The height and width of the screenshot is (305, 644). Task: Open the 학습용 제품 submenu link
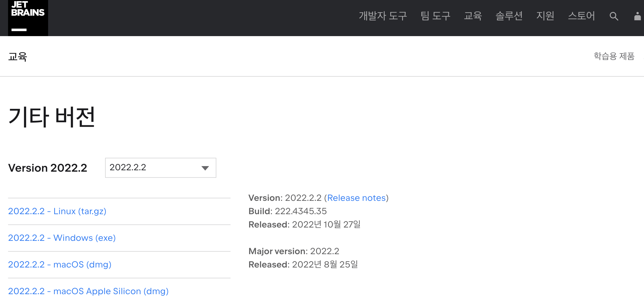[x=614, y=56]
